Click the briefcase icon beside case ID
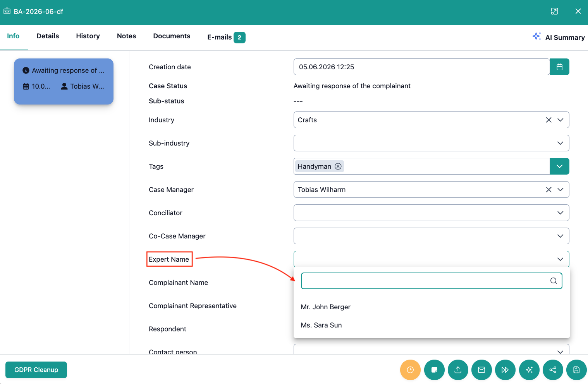The height and width of the screenshot is (384, 588). tap(7, 11)
